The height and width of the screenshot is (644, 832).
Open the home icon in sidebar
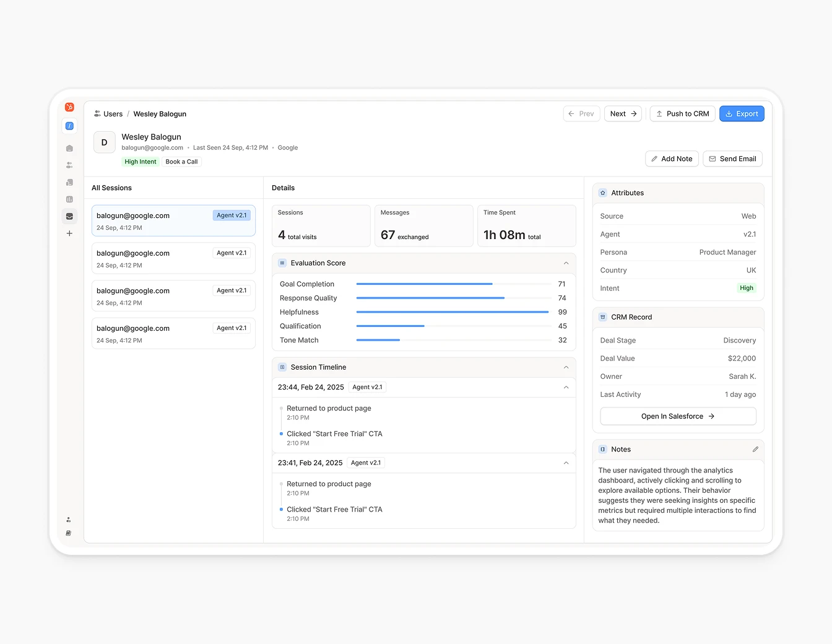(x=69, y=149)
